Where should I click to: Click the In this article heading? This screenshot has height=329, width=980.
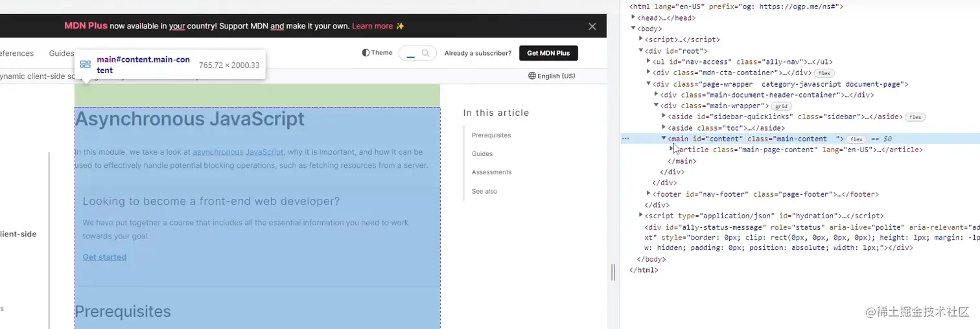[496, 113]
